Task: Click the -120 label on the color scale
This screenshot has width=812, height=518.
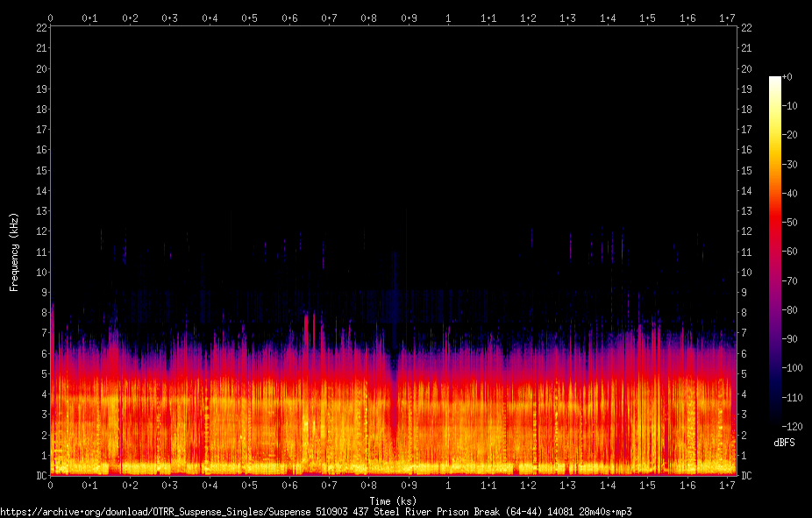Action: (792, 426)
